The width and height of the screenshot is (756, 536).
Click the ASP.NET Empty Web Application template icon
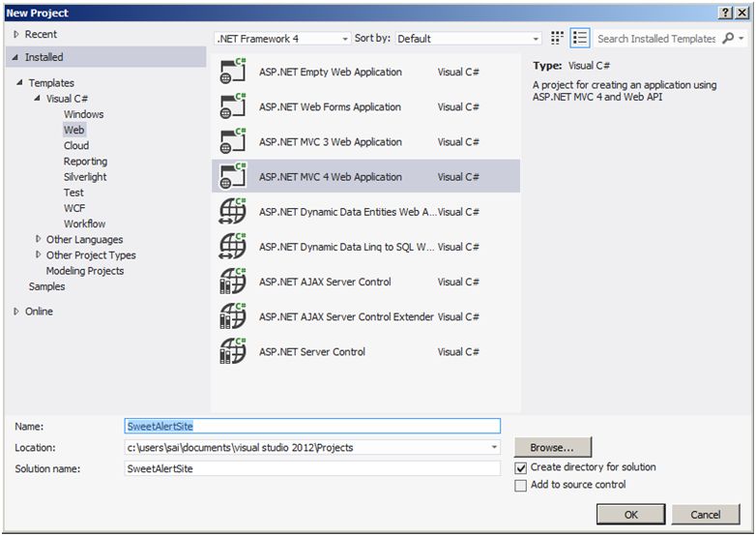[233, 72]
